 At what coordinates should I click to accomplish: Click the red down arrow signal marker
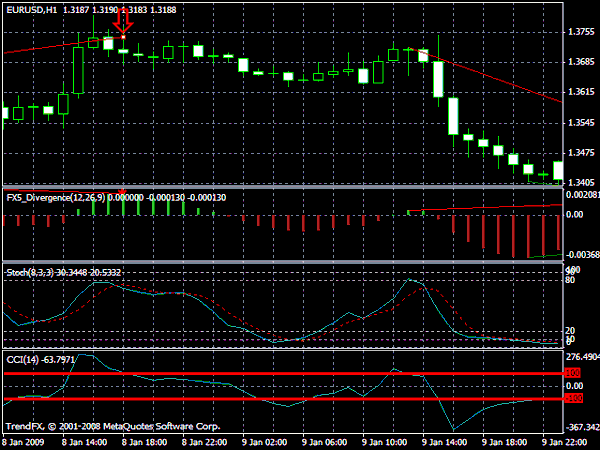point(123,20)
